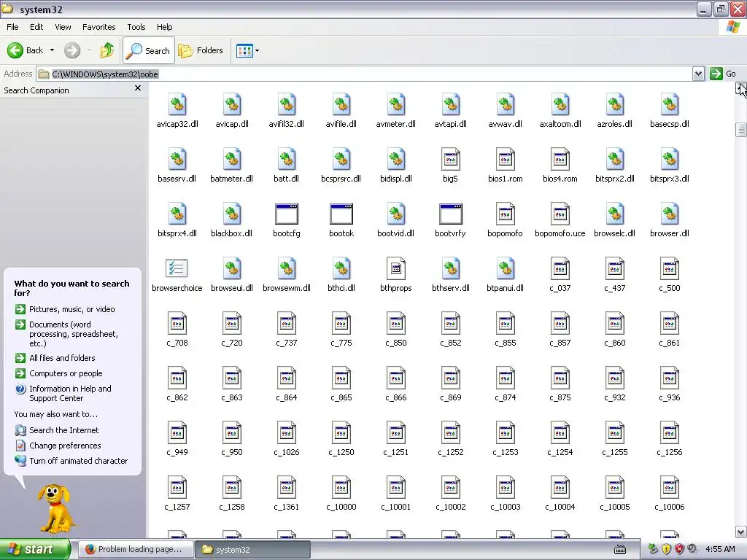Screen dimensions: 747x560
Task: Select the c_1252 file icon
Action: [451, 433]
